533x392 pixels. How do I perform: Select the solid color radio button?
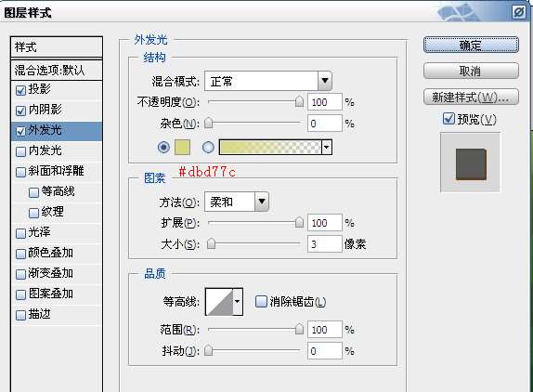click(x=163, y=147)
